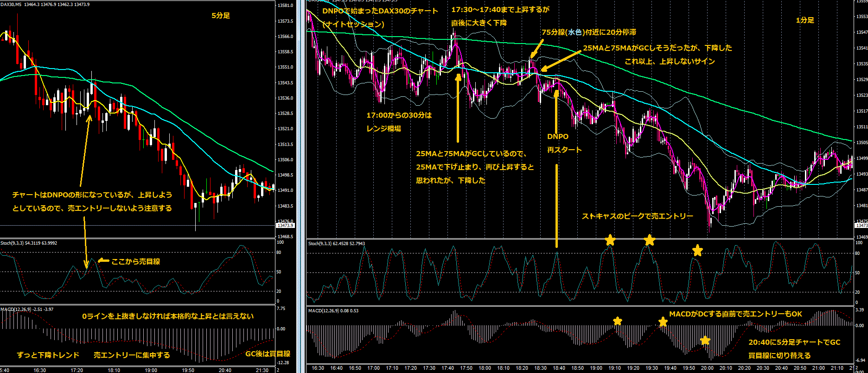Screen dimensions: 868x373
Task: Select the 1分足 timeframe label
Action: click(805, 20)
